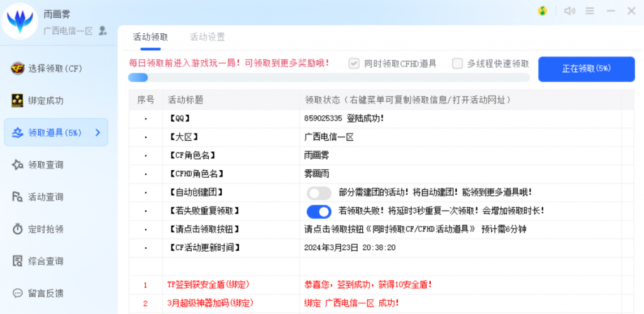Click the 领取状态 column header
Viewport: 644px width, 314px height.
pos(460,100)
